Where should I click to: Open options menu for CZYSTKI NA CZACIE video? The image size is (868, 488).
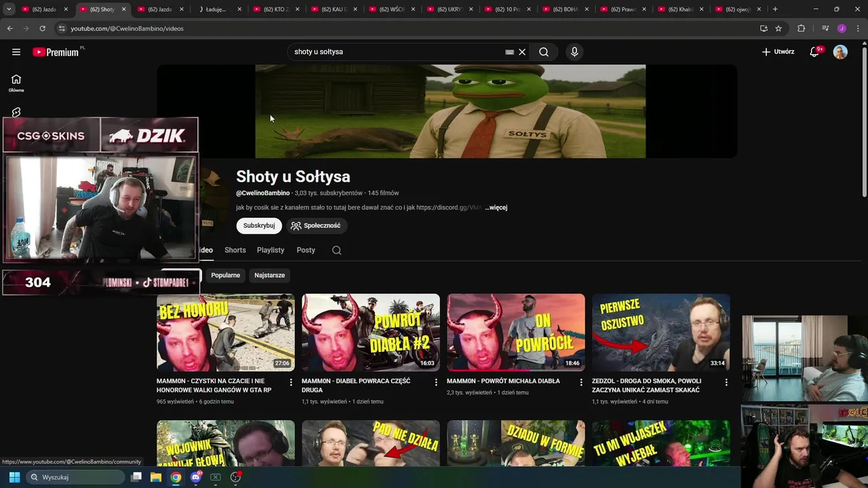pyautogui.click(x=291, y=383)
